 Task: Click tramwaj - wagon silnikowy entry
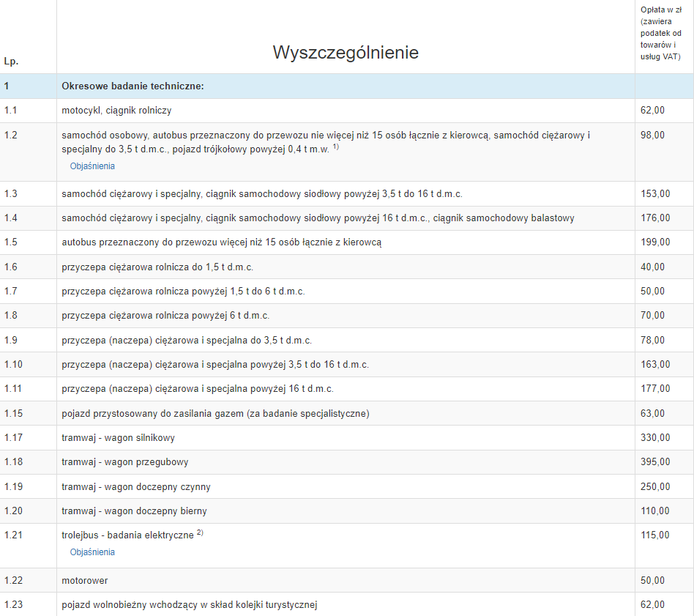(x=118, y=438)
